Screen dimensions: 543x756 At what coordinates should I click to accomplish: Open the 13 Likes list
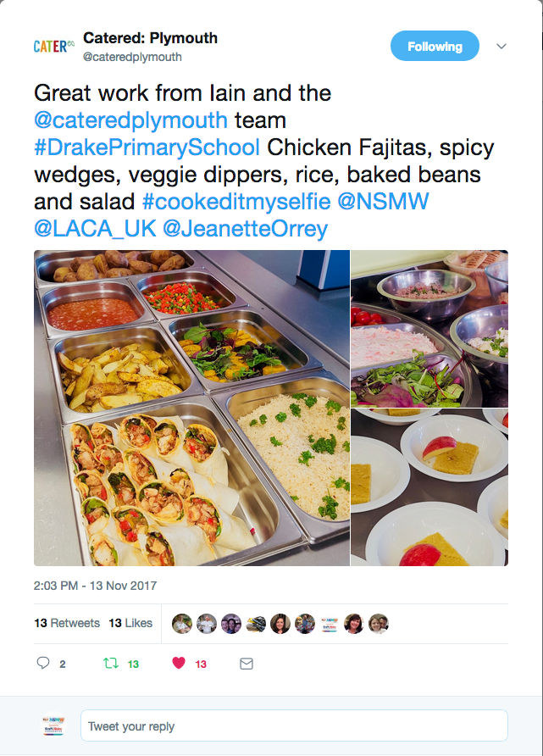130,623
